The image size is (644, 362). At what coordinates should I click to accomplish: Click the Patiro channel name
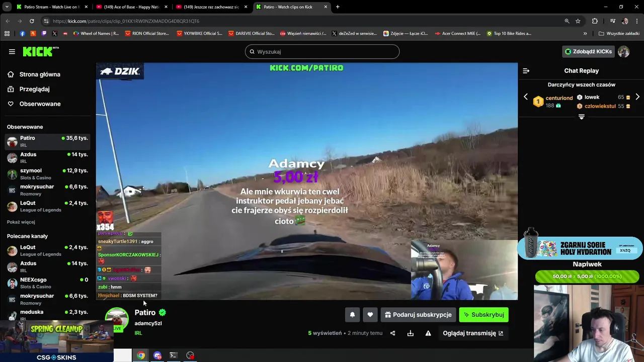tap(145, 312)
